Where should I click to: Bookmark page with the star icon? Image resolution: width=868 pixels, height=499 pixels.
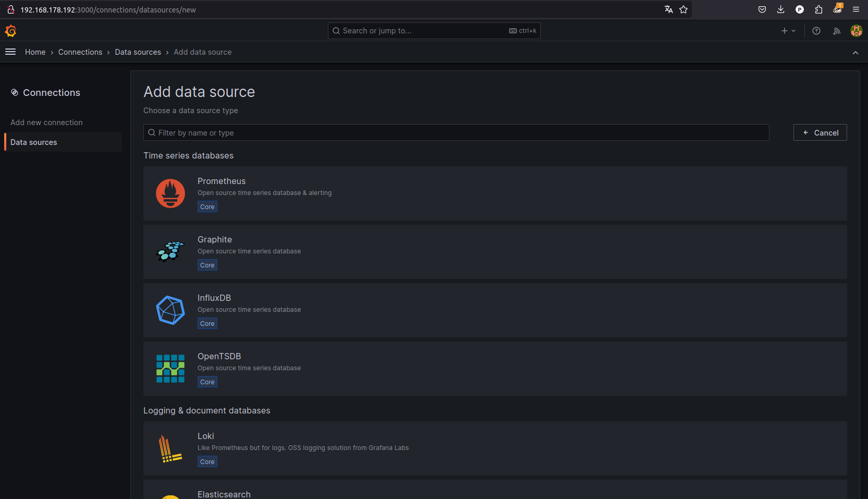[x=683, y=9]
